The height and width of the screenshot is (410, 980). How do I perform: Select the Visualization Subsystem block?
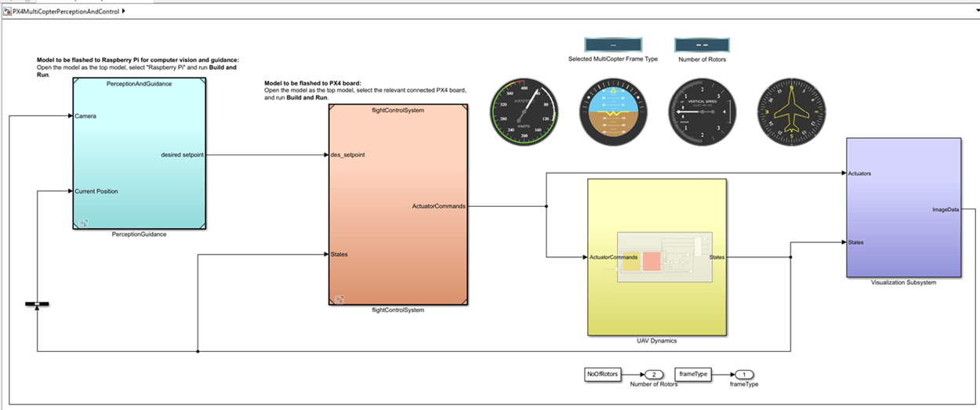pyautogui.click(x=904, y=207)
